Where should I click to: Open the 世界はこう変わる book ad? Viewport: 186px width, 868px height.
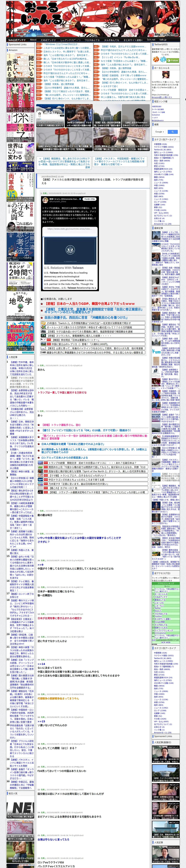[x=20, y=157]
